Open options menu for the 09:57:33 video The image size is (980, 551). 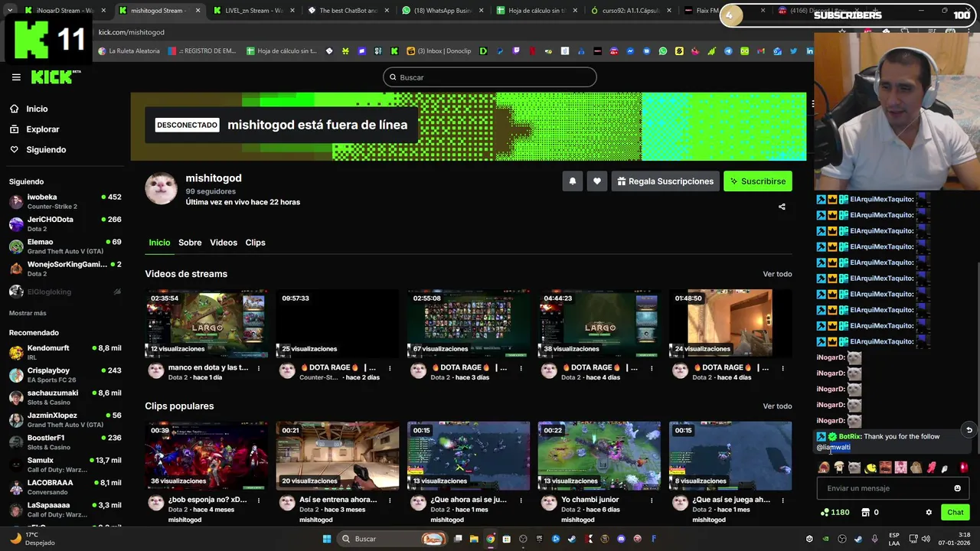pos(390,368)
